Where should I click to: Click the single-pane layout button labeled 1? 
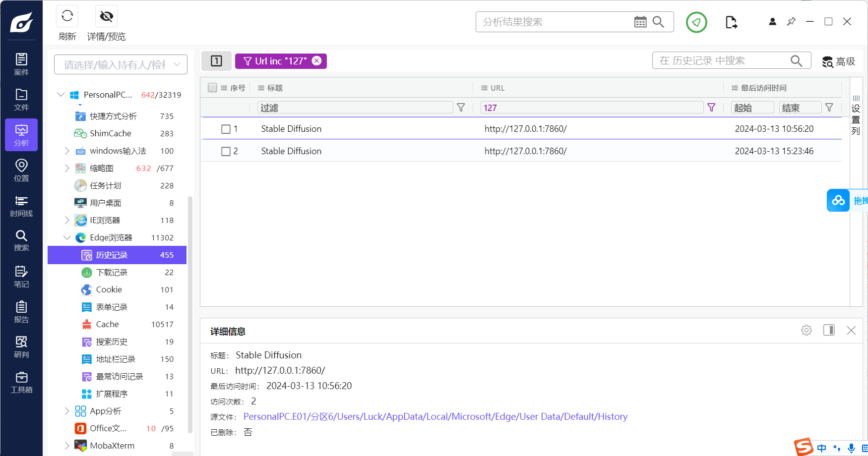(x=216, y=61)
